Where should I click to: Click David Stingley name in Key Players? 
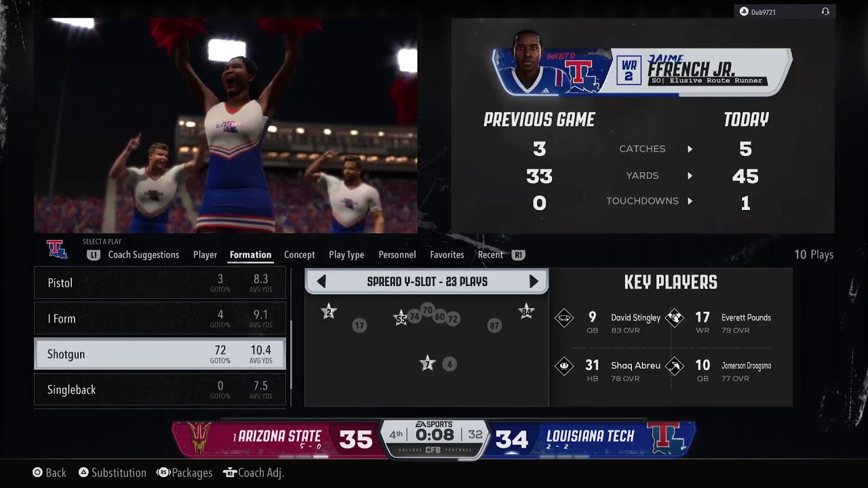[x=635, y=318]
